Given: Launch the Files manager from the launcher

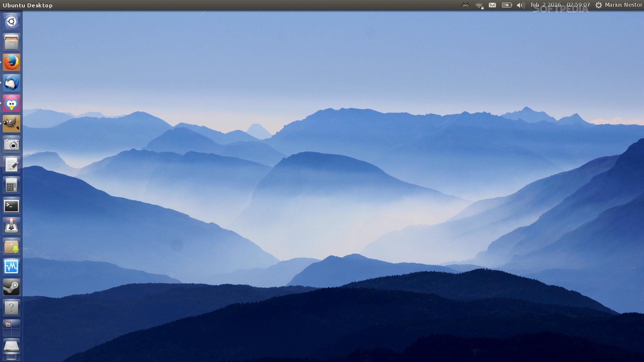Looking at the screenshot, I should (x=11, y=42).
